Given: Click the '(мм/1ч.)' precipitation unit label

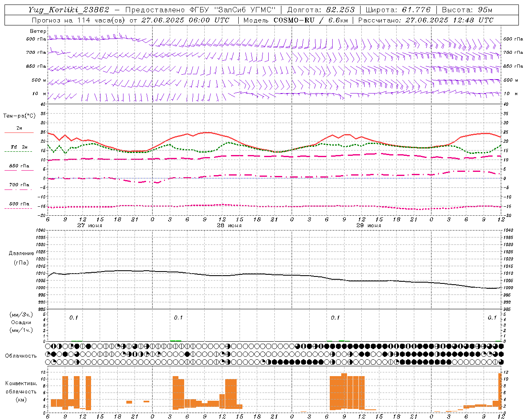Looking at the screenshot, I should 21,330.
